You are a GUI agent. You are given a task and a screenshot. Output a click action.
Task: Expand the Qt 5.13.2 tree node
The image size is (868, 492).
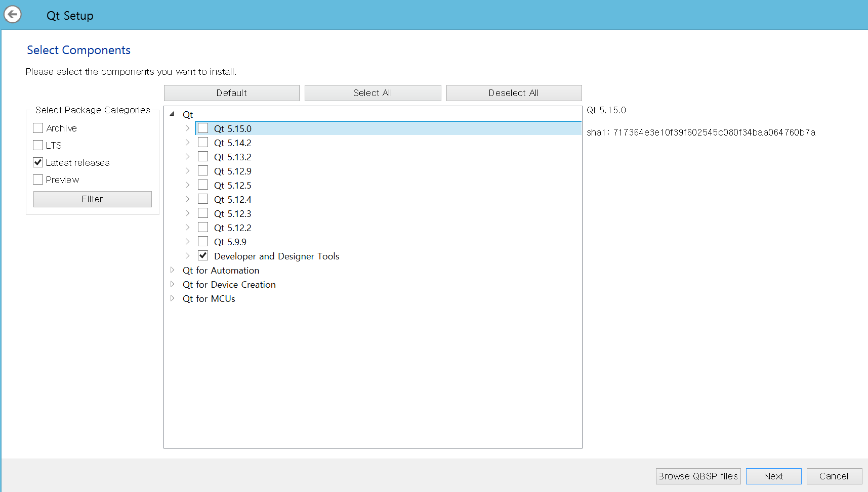point(187,157)
